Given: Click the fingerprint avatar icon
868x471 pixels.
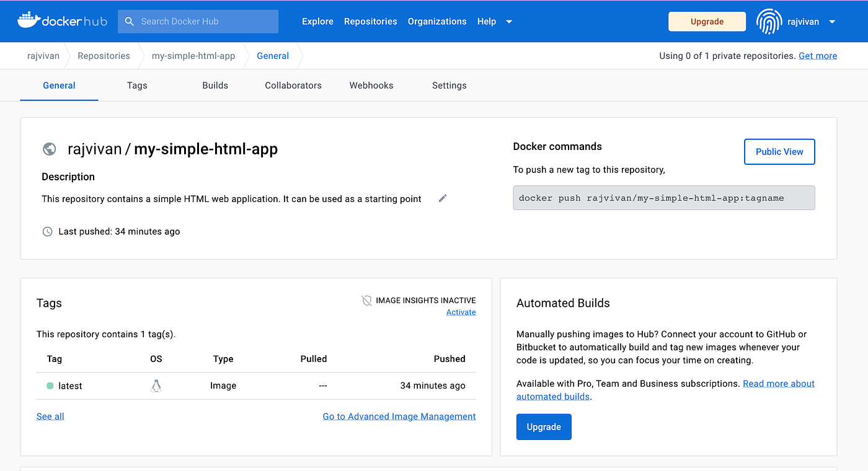Looking at the screenshot, I should click(x=769, y=22).
